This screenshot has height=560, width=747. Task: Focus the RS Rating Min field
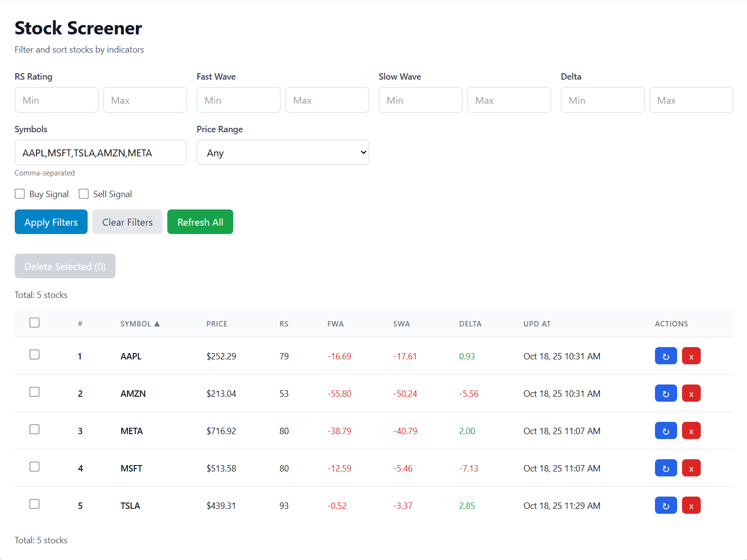tap(57, 100)
